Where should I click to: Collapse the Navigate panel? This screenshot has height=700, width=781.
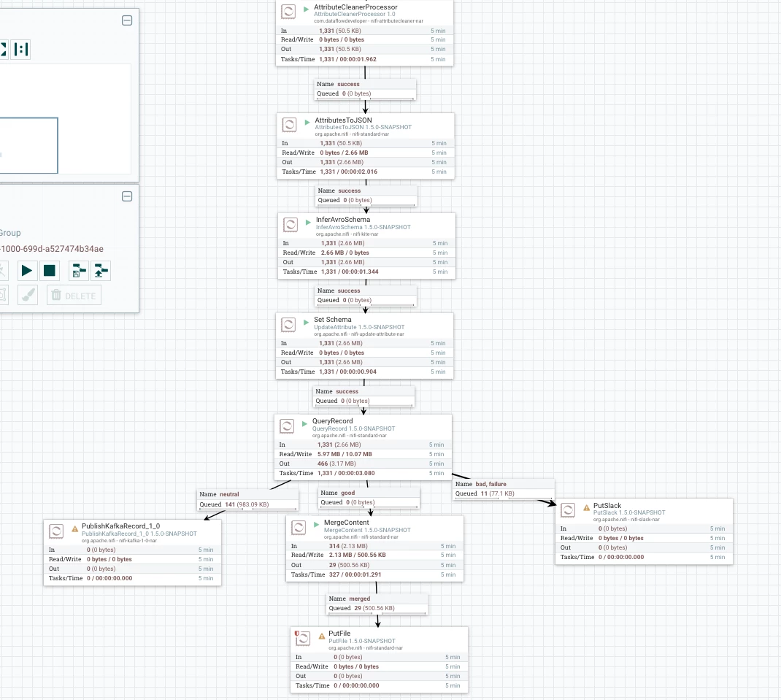pyautogui.click(x=127, y=20)
